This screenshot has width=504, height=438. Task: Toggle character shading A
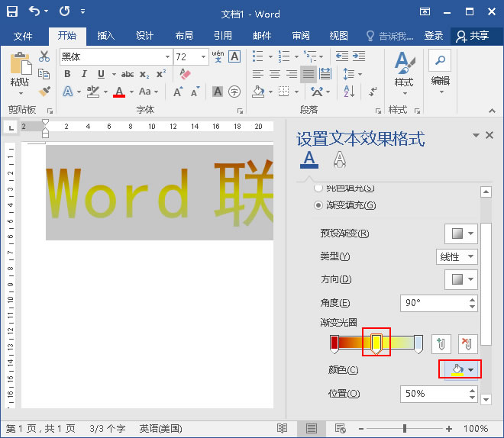218,92
